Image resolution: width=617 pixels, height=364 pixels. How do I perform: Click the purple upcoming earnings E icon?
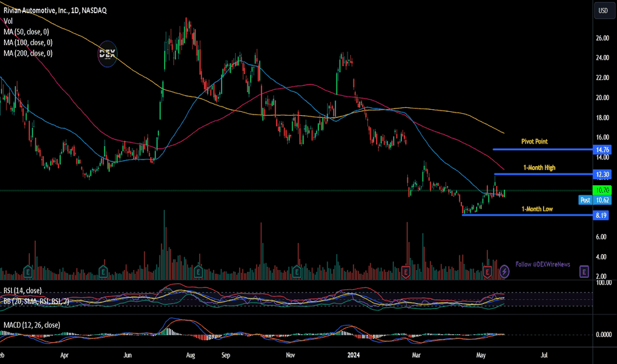584,271
